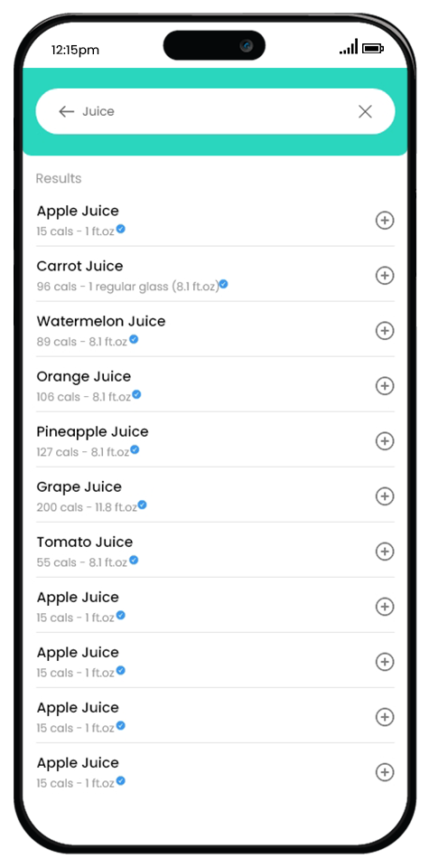Viewport: 429px width, 868px height.
Task: Add Tomato Juice using plus icon
Action: (x=385, y=552)
